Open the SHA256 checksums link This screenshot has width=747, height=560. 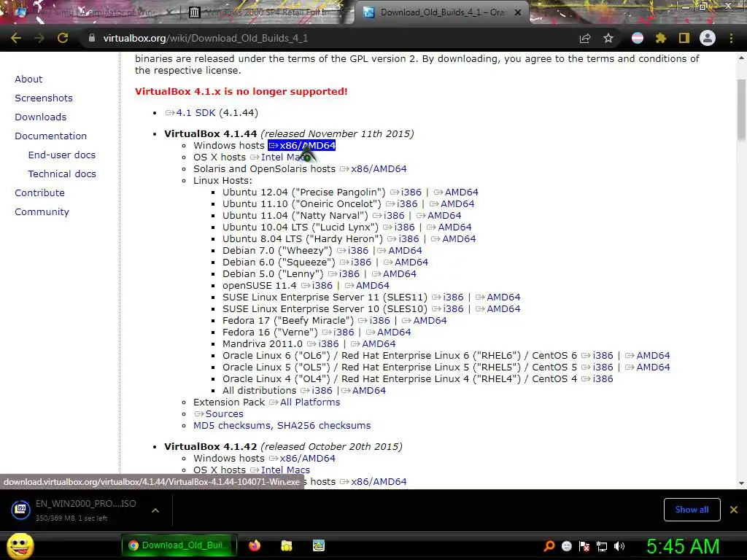coord(324,426)
